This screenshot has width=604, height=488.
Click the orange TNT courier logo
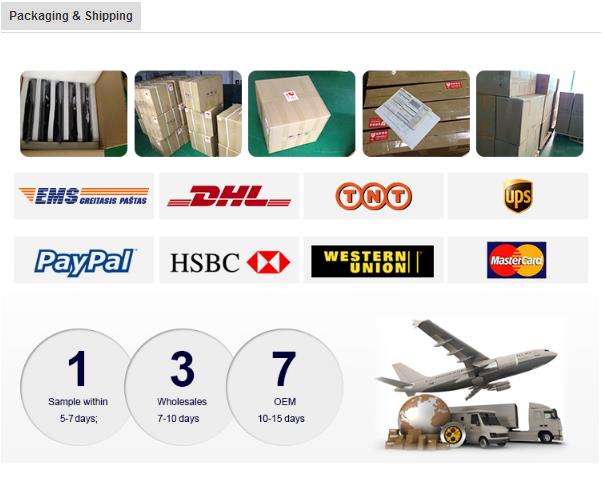(x=374, y=196)
